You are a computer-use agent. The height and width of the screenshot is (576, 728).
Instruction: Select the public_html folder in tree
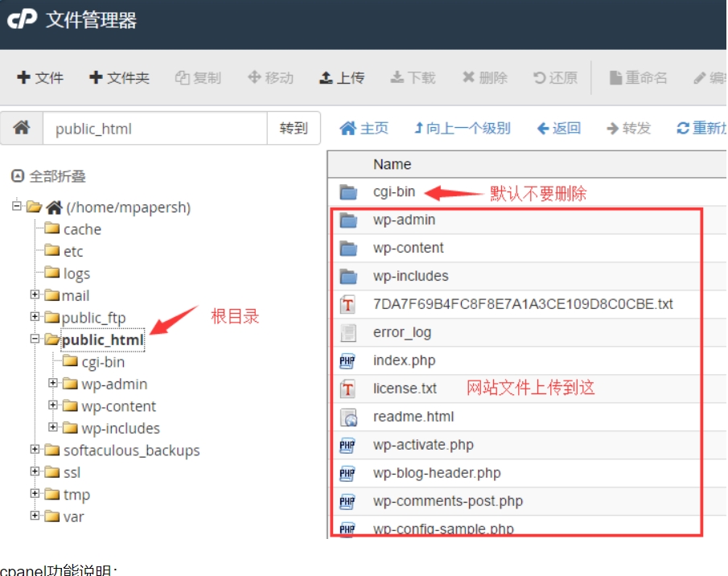pos(103,340)
